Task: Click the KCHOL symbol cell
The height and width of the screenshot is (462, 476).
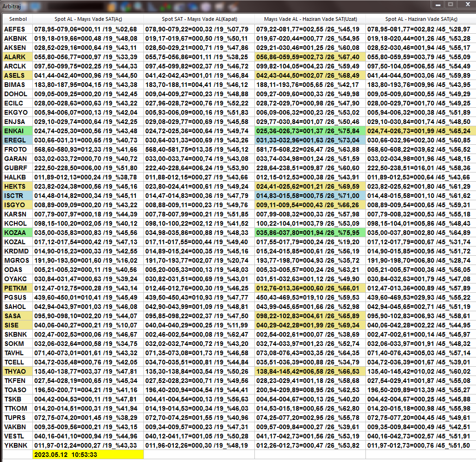Action: pos(18,224)
